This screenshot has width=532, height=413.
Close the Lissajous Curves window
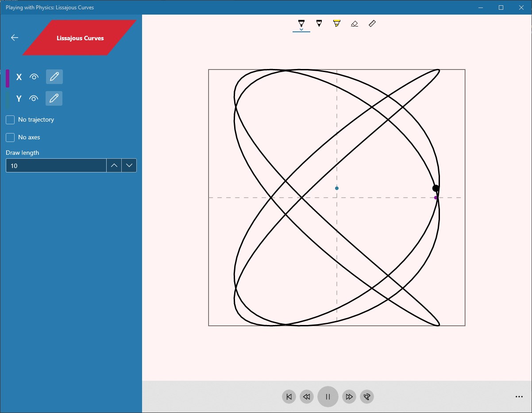pos(521,7)
